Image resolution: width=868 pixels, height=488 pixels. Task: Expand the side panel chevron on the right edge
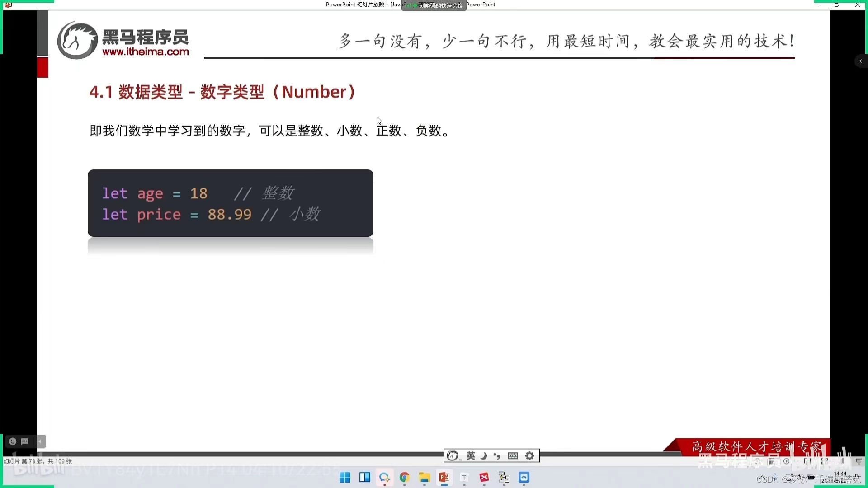pyautogui.click(x=860, y=61)
